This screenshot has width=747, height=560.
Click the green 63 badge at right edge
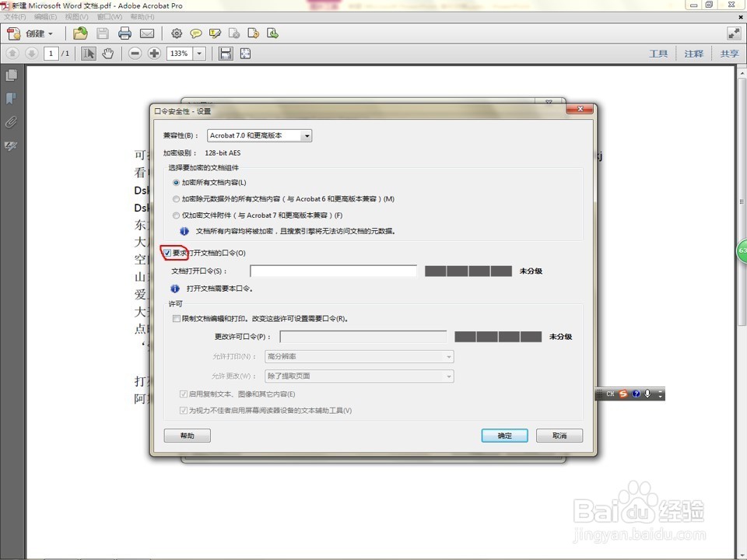point(742,250)
